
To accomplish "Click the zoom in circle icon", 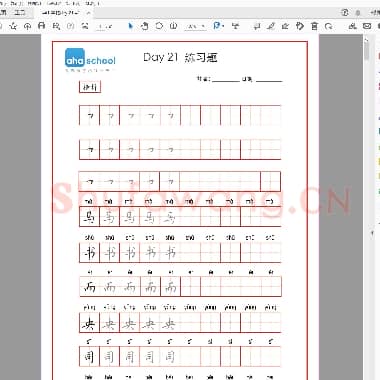I will (173, 26).
